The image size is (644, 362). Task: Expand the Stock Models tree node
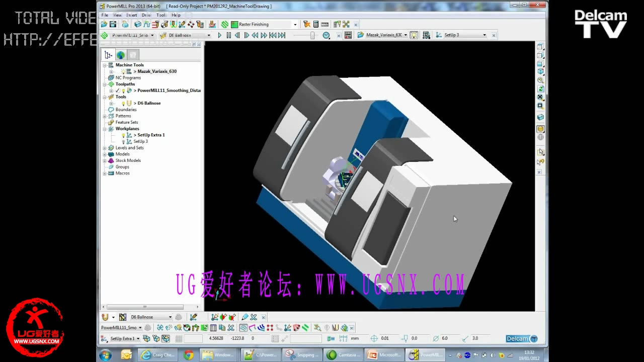105,161
